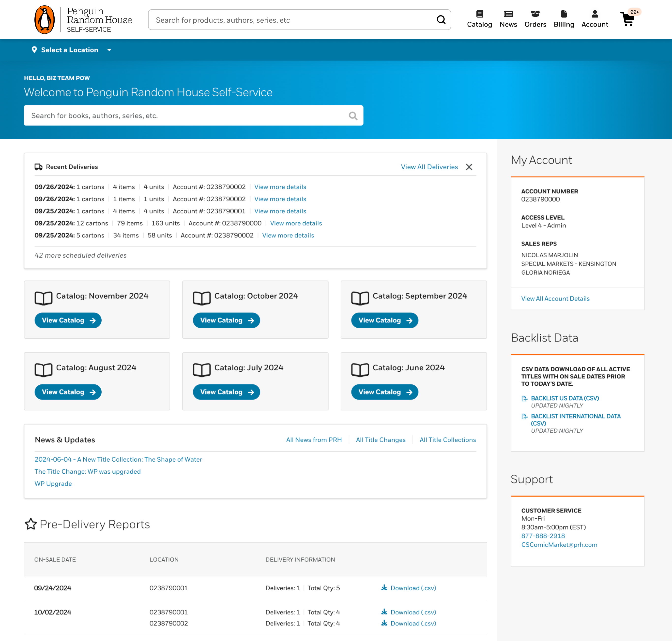672x641 pixels.
Task: View Catalog for October 2024
Action: coord(226,320)
